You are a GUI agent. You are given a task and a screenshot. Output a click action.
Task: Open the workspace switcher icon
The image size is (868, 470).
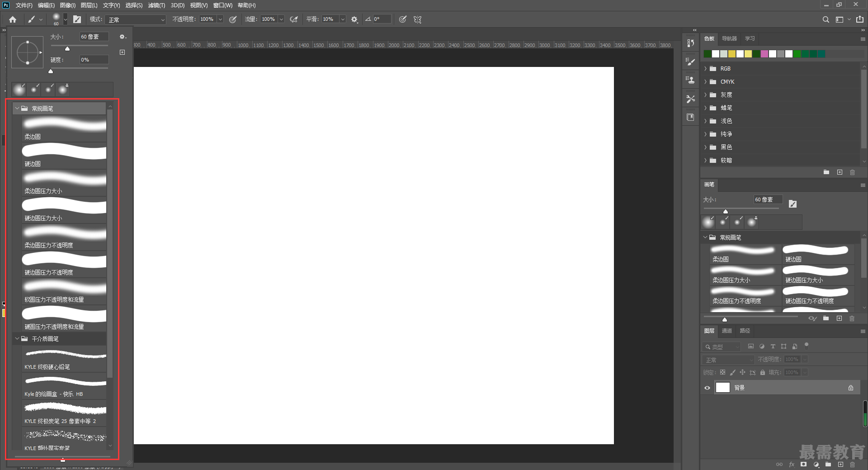[x=840, y=19]
